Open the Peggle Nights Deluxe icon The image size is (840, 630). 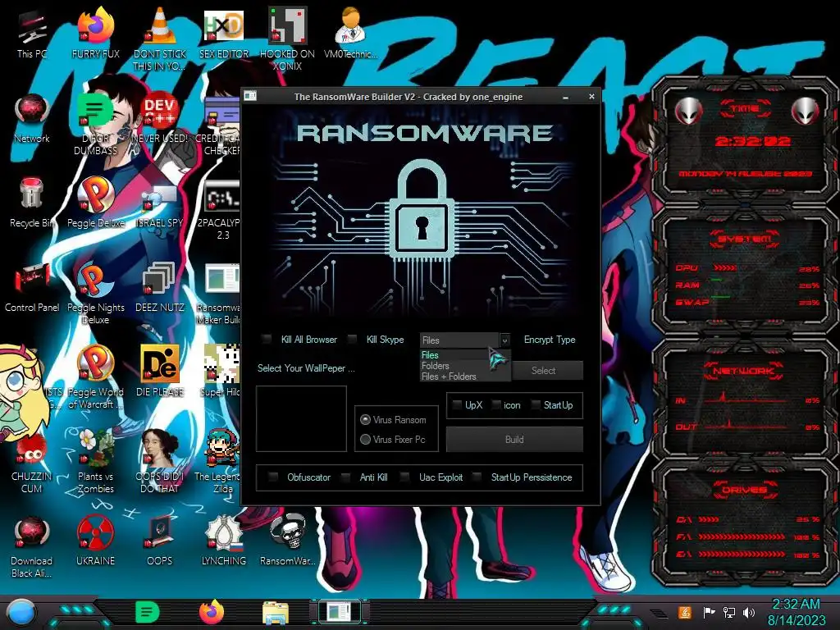(95, 294)
